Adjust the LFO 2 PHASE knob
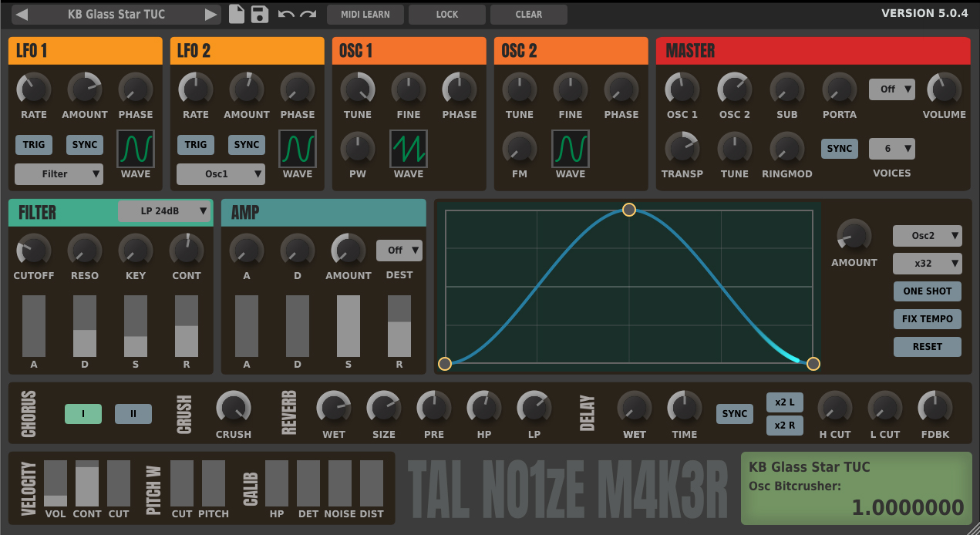Viewport: 980px width, 535px height. point(298,89)
